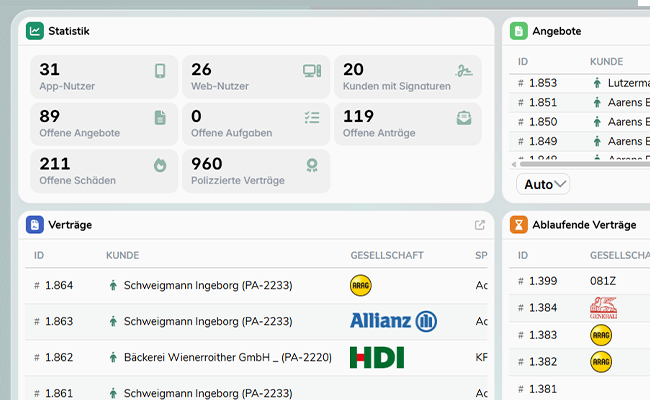Sort Ablaufende Verträge by ID column header
The height and width of the screenshot is (400, 650).
pyautogui.click(x=523, y=255)
